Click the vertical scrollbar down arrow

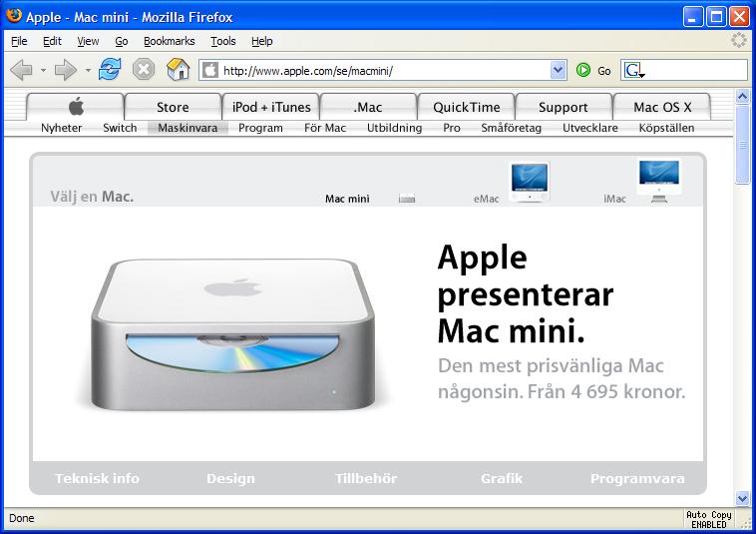click(742, 498)
